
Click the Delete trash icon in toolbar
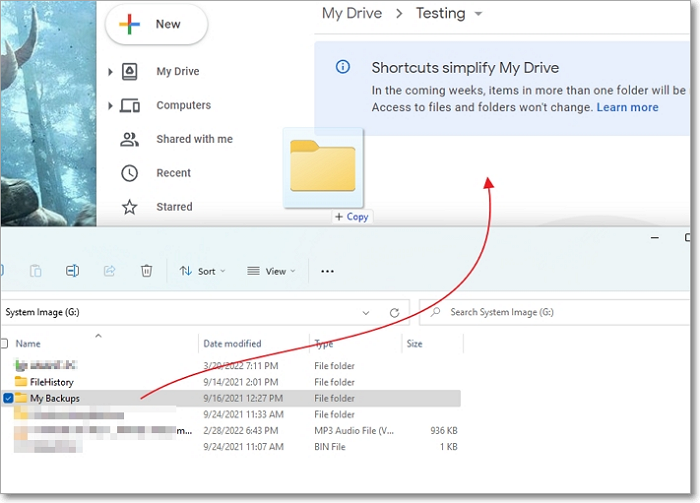coord(146,271)
